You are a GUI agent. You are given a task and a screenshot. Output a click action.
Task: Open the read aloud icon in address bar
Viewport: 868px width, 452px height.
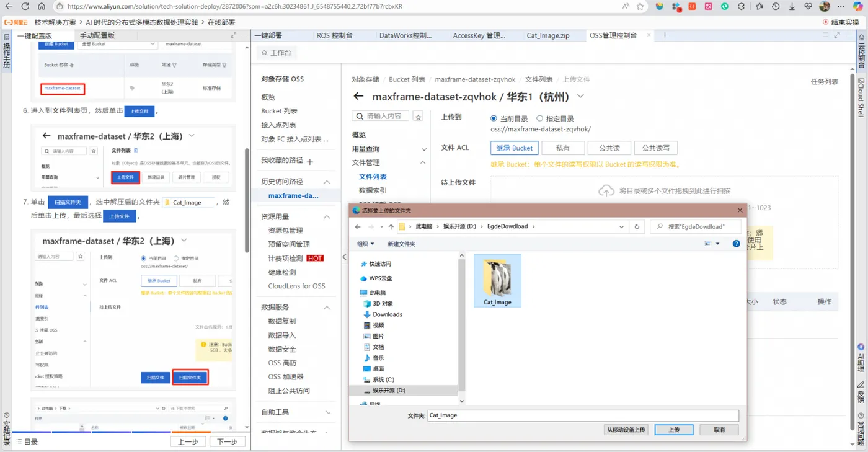(x=626, y=6)
